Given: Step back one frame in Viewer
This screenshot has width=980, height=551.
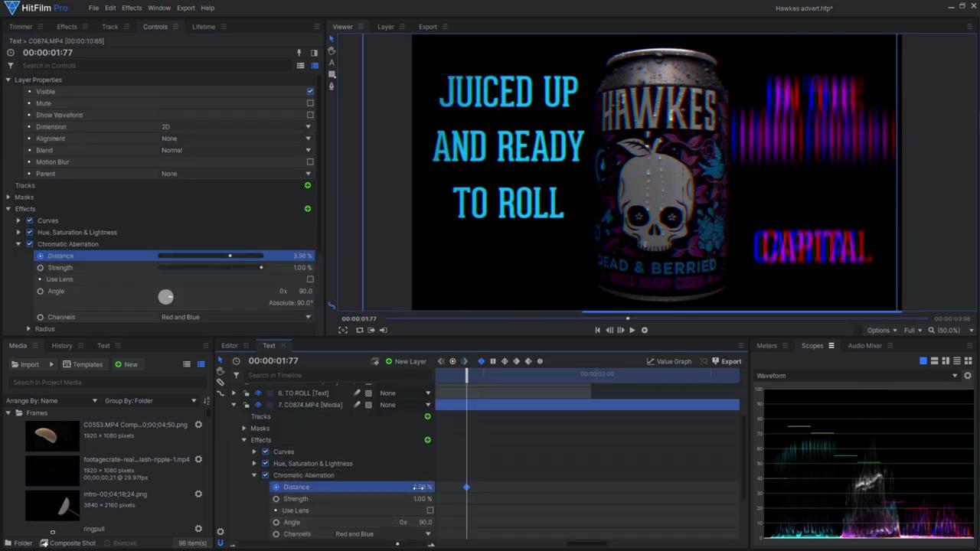Looking at the screenshot, I should pos(609,331).
